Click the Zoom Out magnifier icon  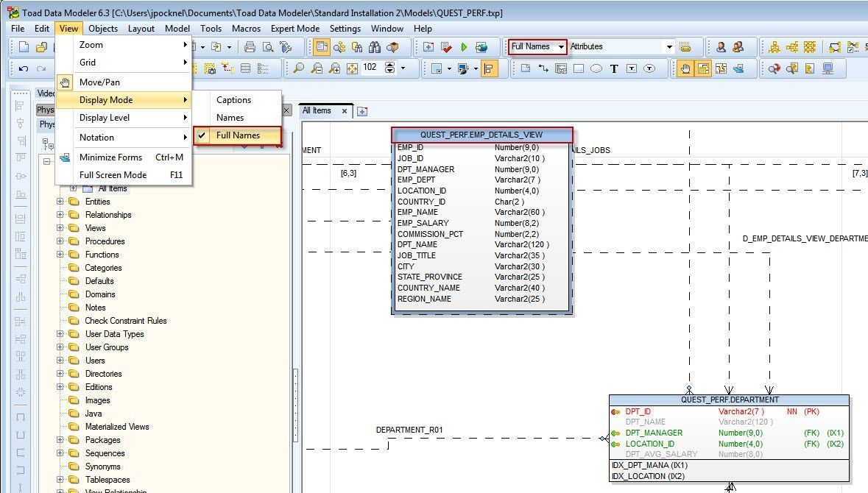coord(317,68)
